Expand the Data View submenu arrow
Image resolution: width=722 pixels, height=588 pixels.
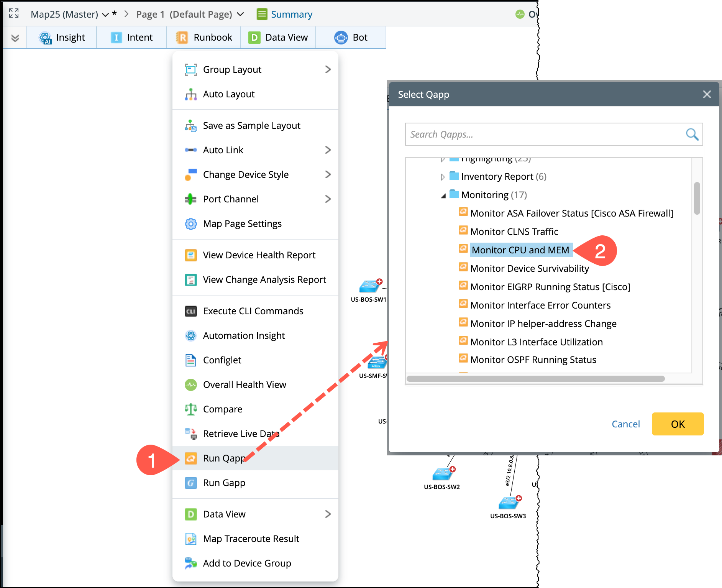tap(328, 514)
